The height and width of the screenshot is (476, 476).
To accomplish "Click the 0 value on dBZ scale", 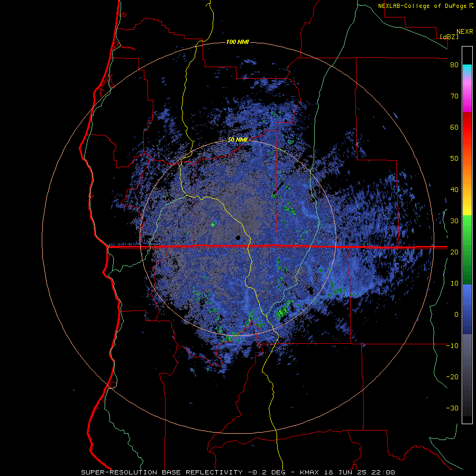I will coord(456,315).
